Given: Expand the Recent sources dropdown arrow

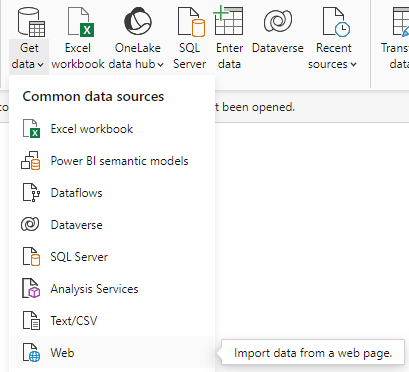Looking at the screenshot, I should [x=354, y=65].
